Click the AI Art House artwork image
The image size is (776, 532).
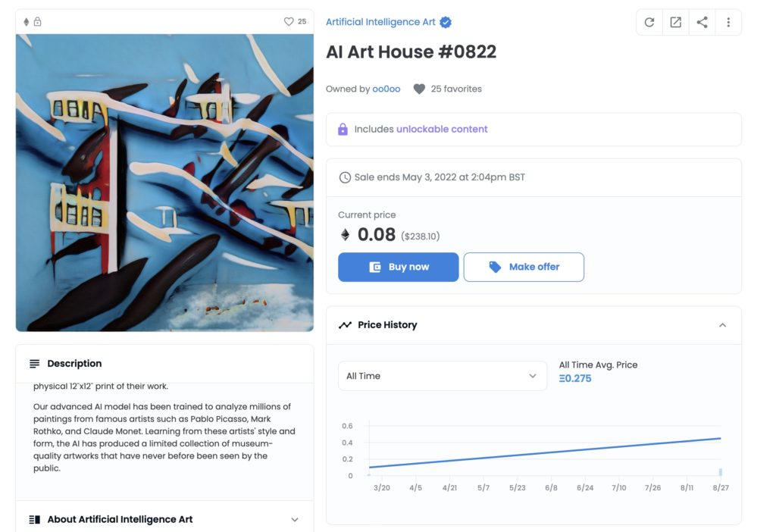tap(164, 182)
